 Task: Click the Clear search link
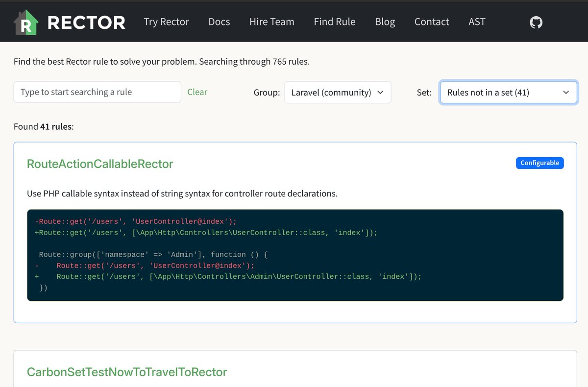click(197, 92)
